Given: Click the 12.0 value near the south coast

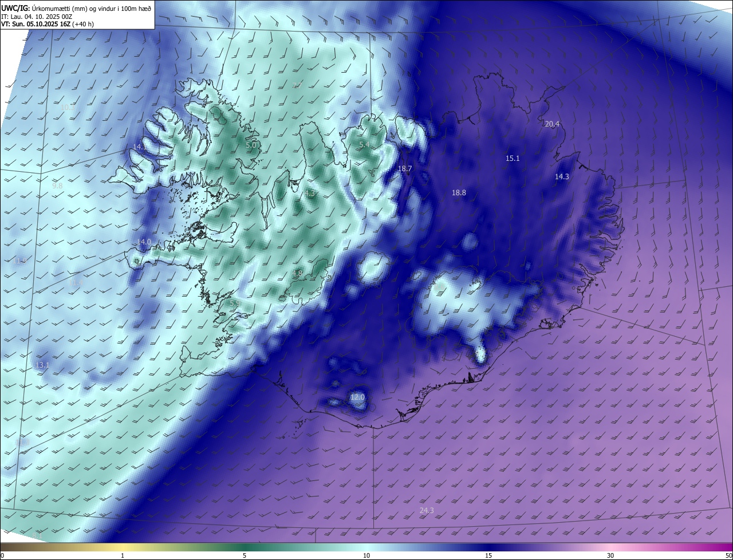Looking at the screenshot, I should [x=357, y=397].
